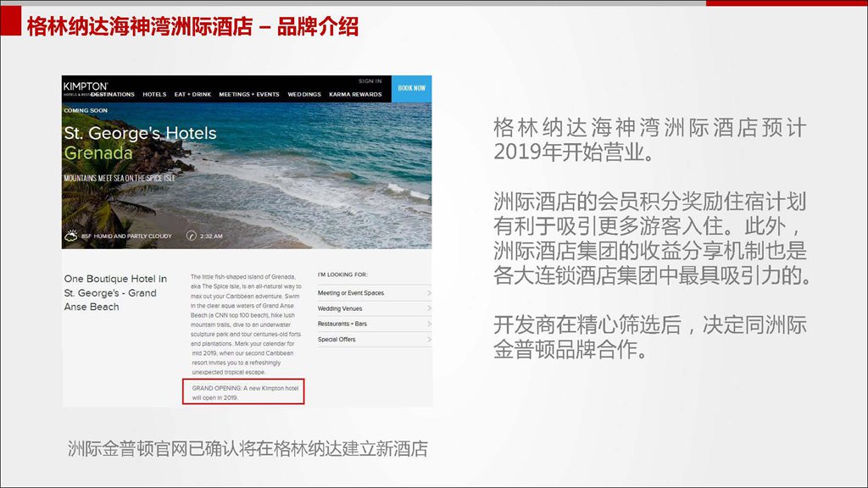This screenshot has width=868, height=488.
Task: Click the clock icon beside 2:32 AM
Action: click(x=191, y=236)
